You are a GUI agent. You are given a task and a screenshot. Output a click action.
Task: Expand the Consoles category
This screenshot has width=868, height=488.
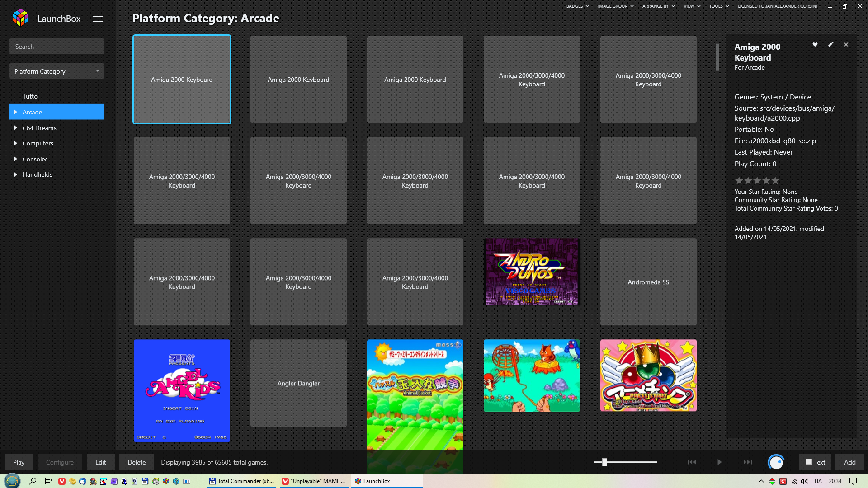point(16,159)
